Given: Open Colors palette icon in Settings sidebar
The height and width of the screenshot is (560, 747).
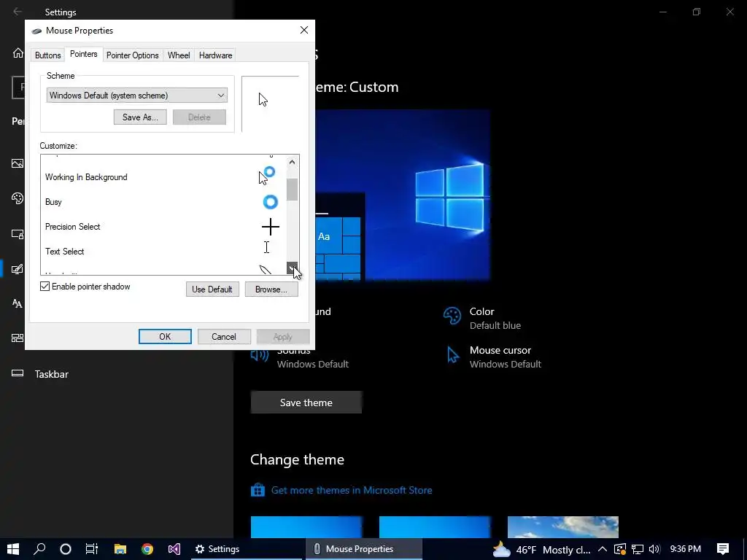Looking at the screenshot, I should click(18, 198).
